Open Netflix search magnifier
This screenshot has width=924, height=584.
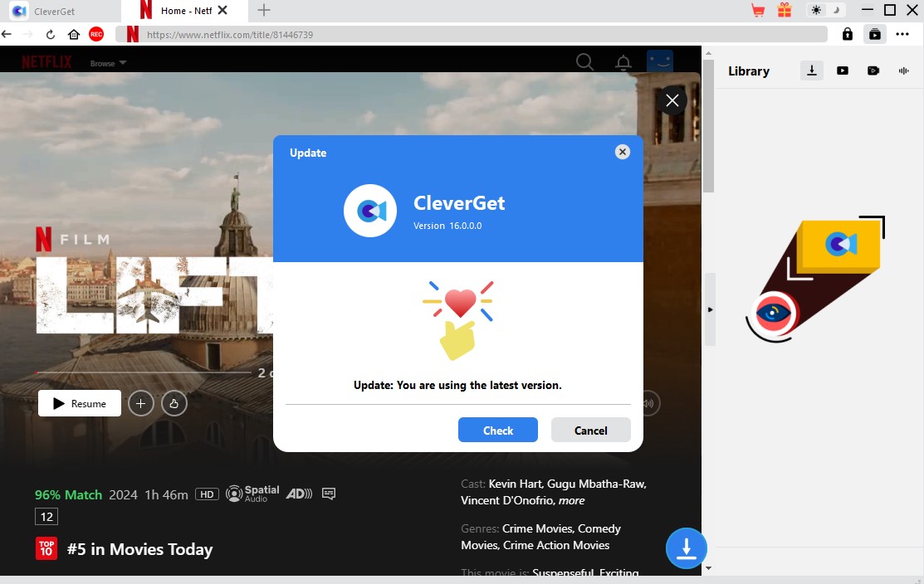tap(584, 62)
